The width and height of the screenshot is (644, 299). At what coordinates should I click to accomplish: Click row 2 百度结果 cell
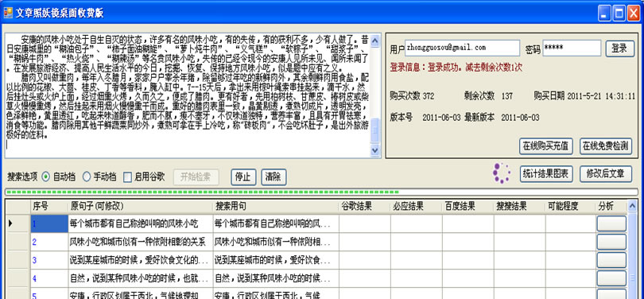point(468,243)
